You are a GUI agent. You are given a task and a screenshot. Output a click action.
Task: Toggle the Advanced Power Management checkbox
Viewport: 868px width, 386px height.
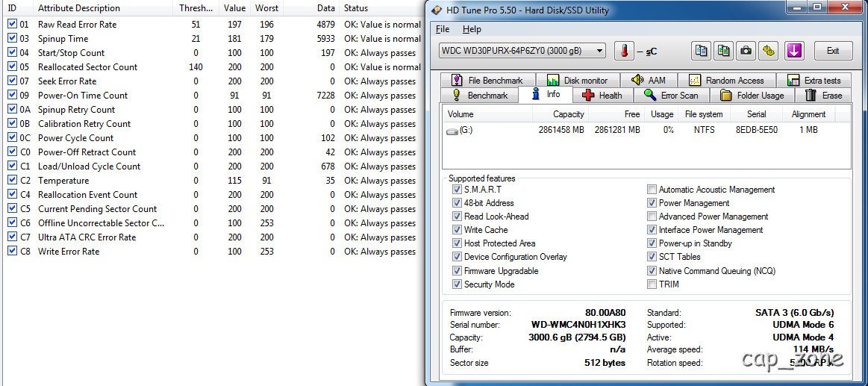[652, 217]
